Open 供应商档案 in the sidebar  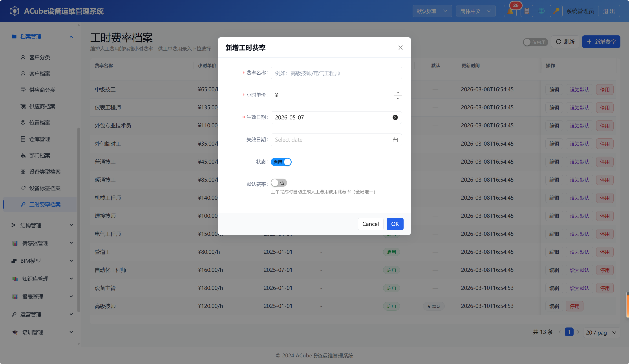click(40, 106)
